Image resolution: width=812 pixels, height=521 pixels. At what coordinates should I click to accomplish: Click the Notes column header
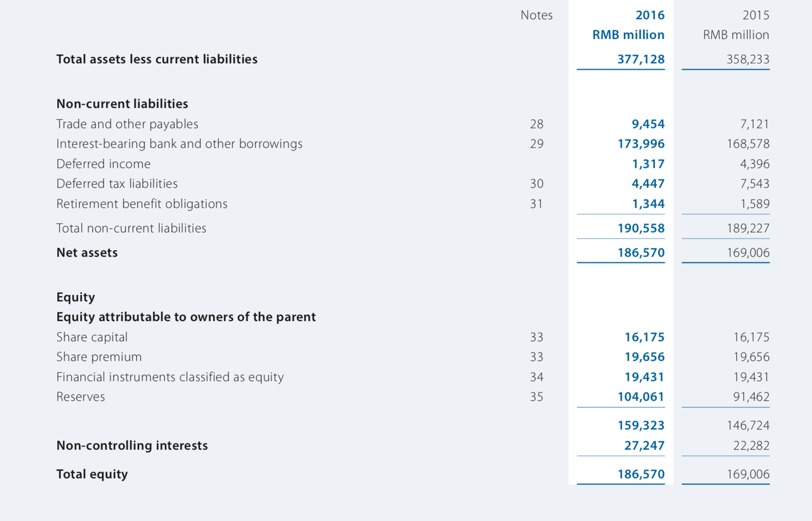point(536,15)
